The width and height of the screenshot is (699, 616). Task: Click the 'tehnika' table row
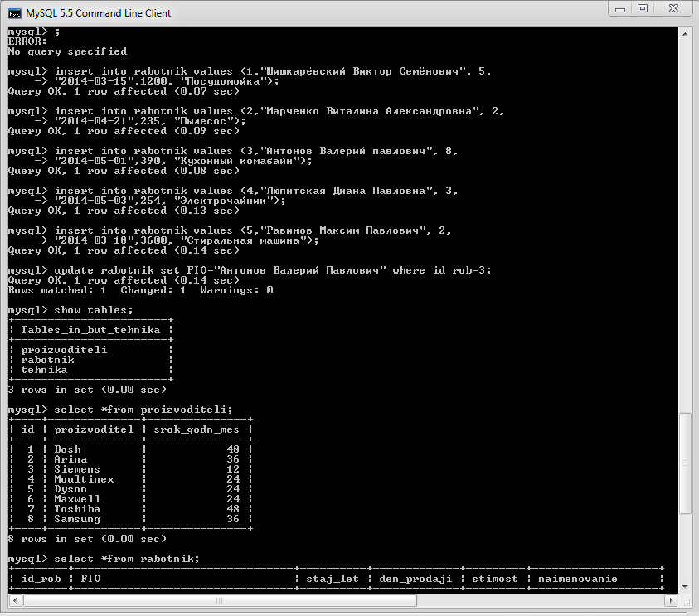44,370
